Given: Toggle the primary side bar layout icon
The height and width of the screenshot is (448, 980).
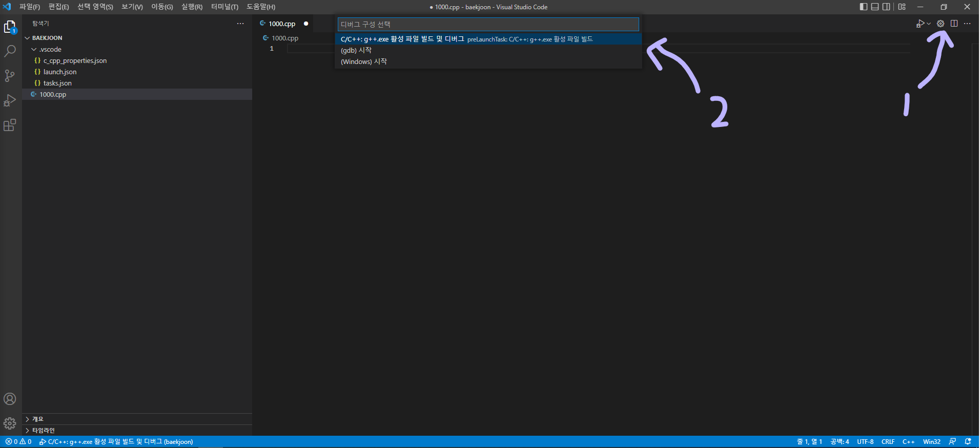Looking at the screenshot, I should [864, 7].
